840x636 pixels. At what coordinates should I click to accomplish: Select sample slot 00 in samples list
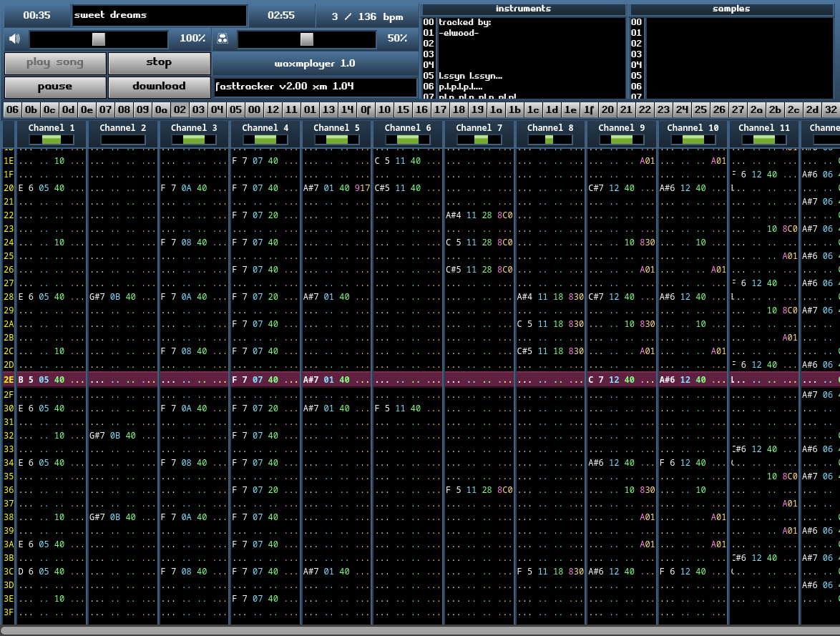[731, 22]
